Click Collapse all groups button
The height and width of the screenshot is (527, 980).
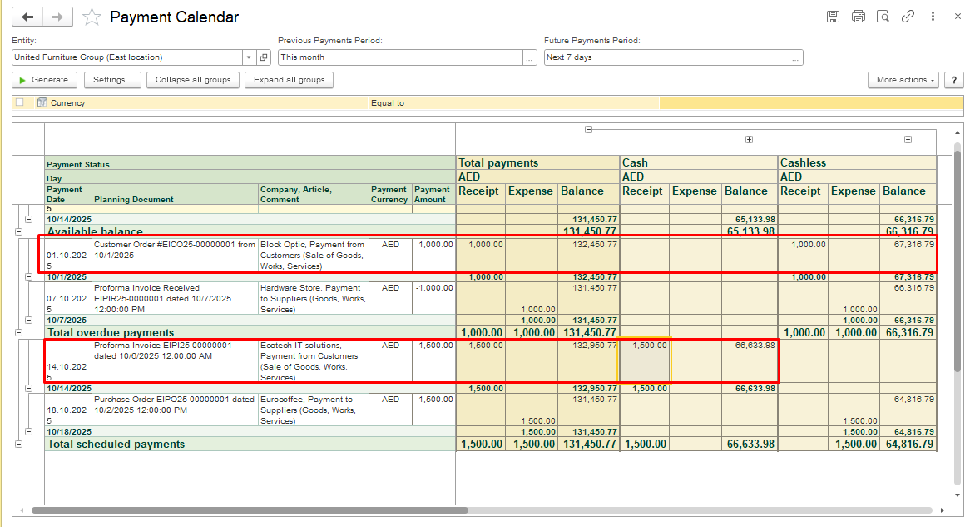193,80
